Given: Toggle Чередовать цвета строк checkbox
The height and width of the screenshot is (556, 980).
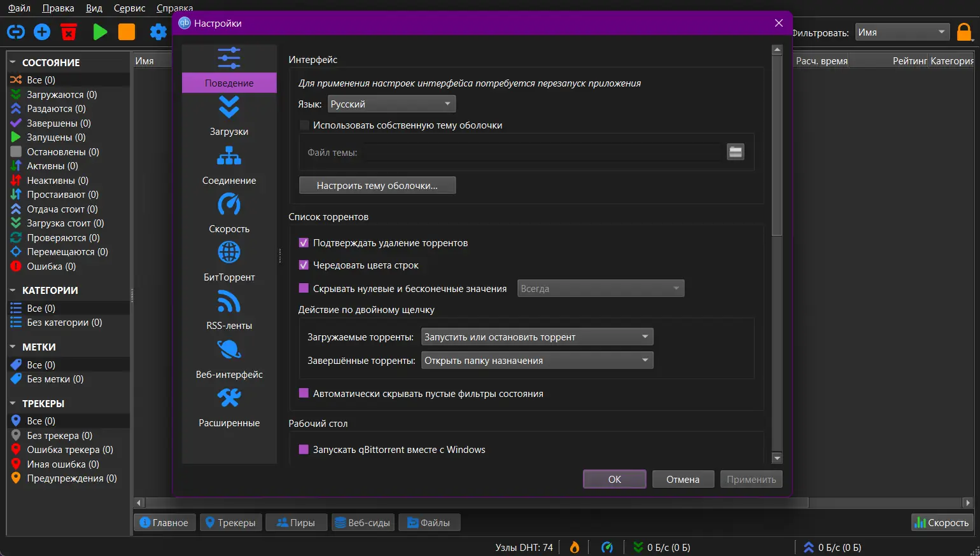Looking at the screenshot, I should pos(304,265).
